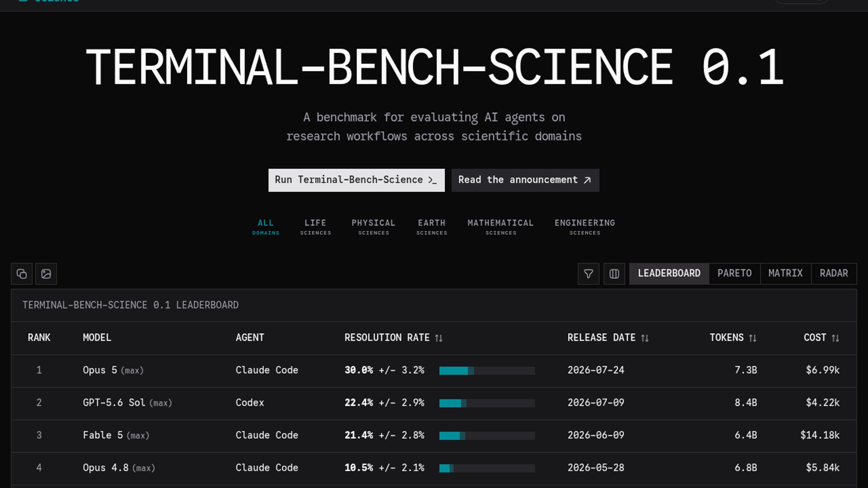
Task: Click the $5.84k cost value
Action: [x=823, y=468]
